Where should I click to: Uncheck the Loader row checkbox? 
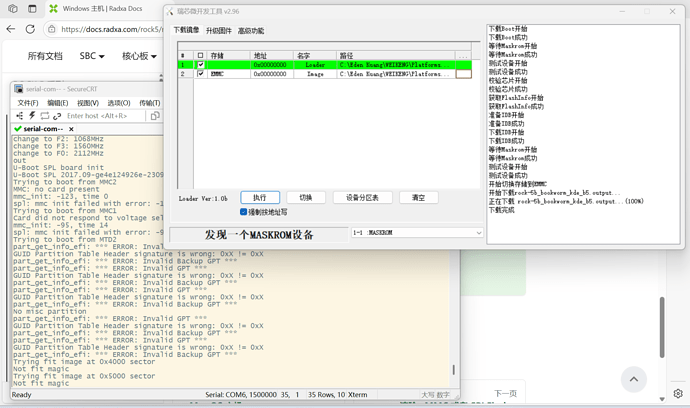click(201, 65)
